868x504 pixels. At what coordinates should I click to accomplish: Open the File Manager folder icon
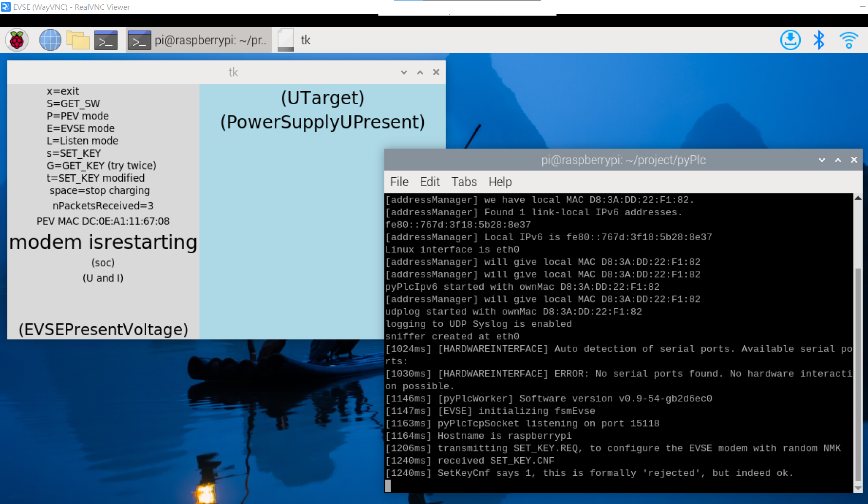point(78,40)
